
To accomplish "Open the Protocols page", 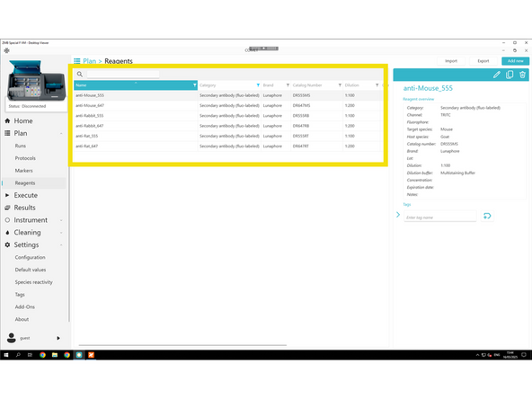I will [x=25, y=158].
